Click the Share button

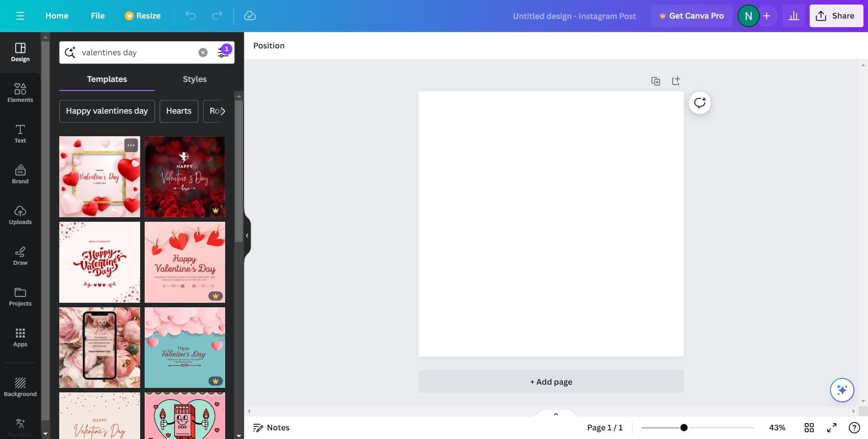tap(836, 16)
